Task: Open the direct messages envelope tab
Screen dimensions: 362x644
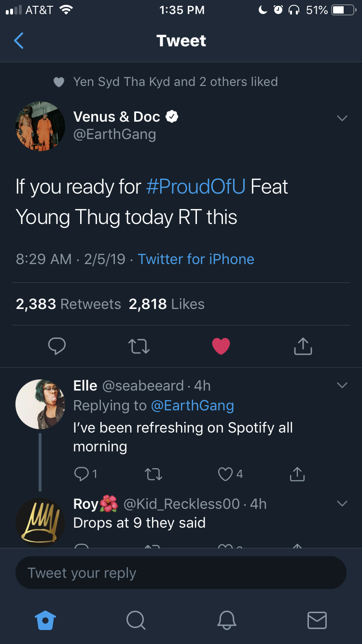Action: point(317,620)
